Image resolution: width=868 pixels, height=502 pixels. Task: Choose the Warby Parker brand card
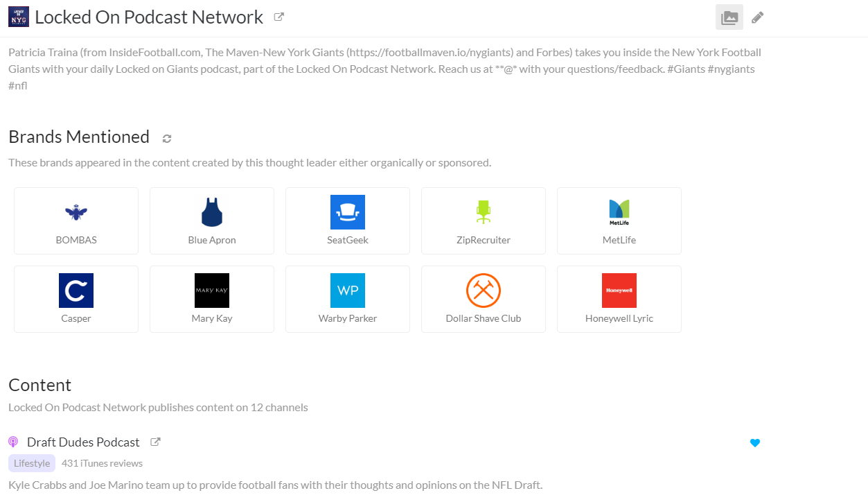point(348,299)
